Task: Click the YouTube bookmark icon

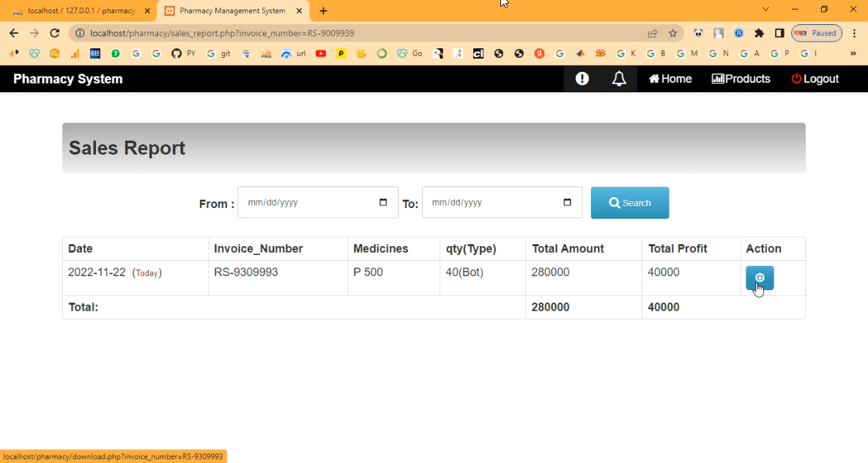Action: (321, 53)
